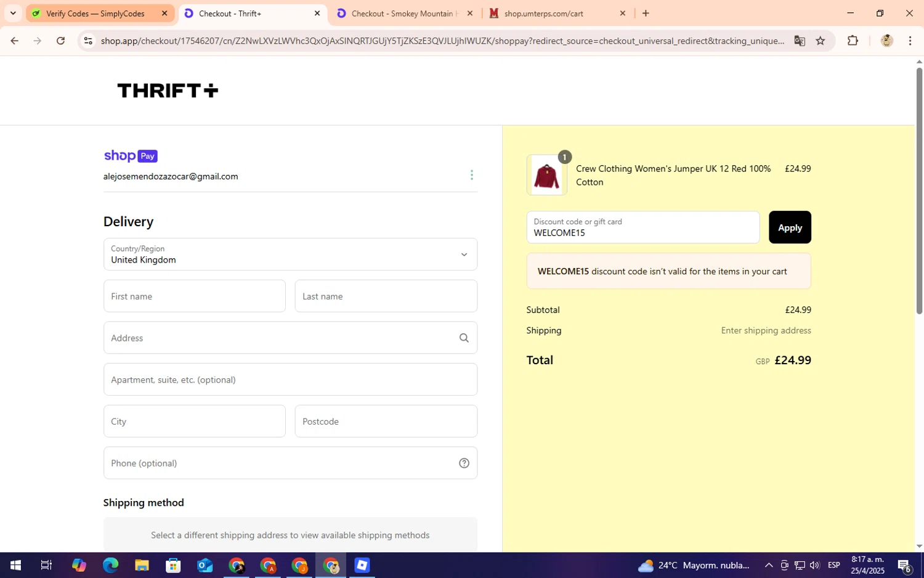Expand the Country/Region dropdown
Image resolution: width=924 pixels, height=578 pixels.
click(x=290, y=254)
